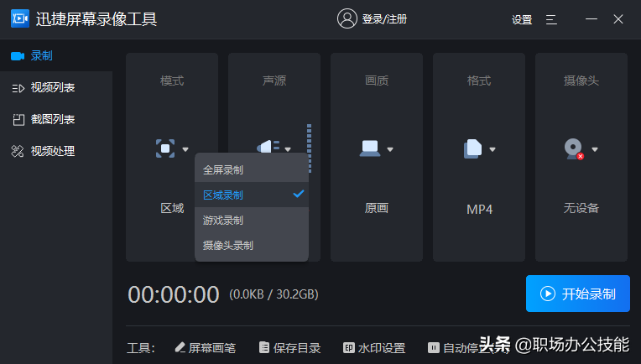Image resolution: width=641 pixels, height=364 pixels.
Task: Click the 画质 card heading
Action: click(x=377, y=81)
